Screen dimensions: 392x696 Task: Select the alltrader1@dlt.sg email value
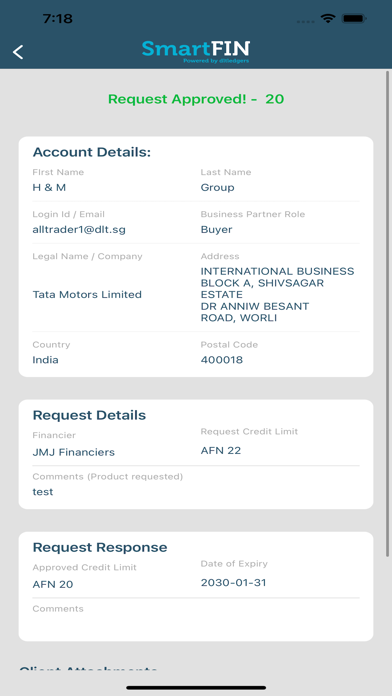[x=79, y=229]
